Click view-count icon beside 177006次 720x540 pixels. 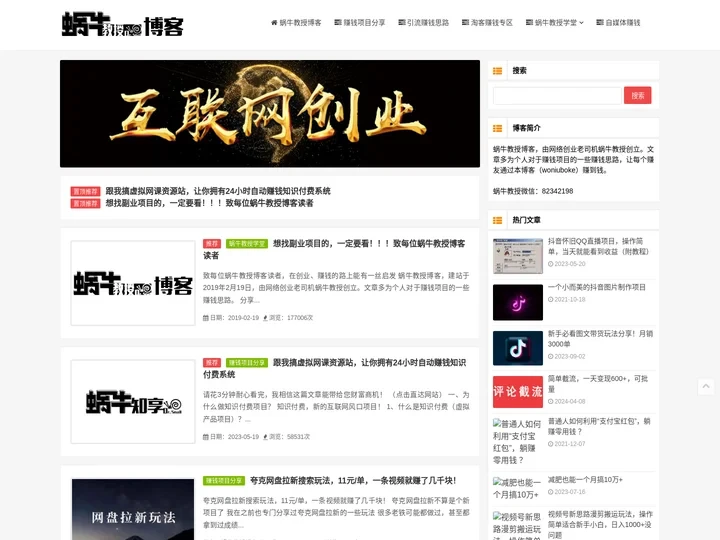point(265,318)
